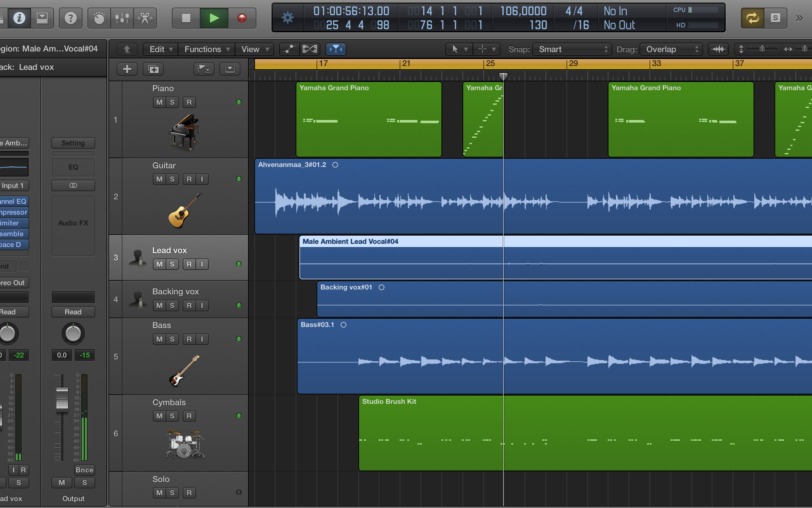Click the Output channel Setting button

(73, 143)
